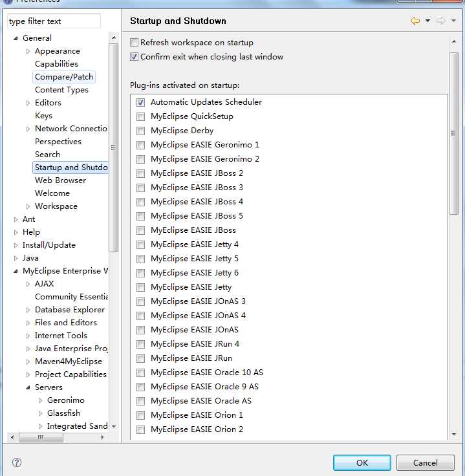This screenshot has height=476, width=465.
Task: Uncheck Automatic Updates Scheduler plug-in
Action: (140, 102)
